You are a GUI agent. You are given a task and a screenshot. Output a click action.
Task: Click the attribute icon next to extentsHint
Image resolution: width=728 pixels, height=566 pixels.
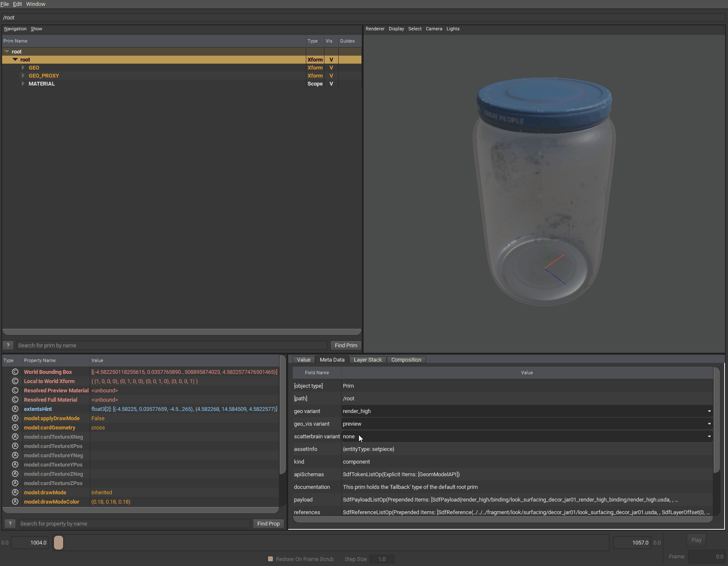coord(15,409)
